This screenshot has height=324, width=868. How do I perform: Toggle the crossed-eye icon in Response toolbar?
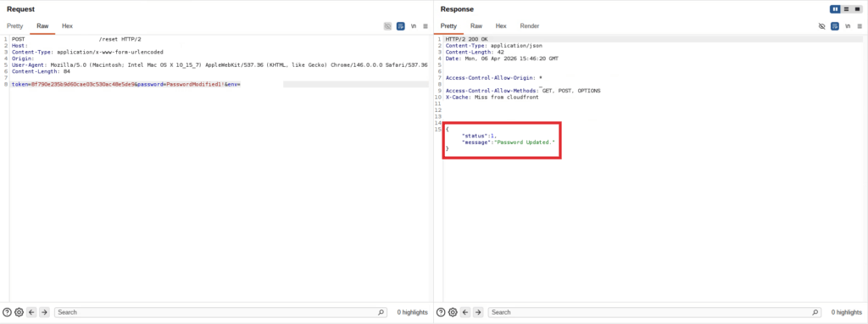822,26
